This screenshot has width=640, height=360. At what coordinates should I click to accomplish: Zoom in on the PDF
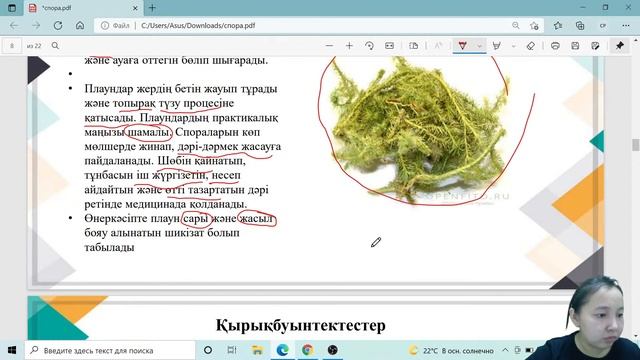tap(349, 46)
